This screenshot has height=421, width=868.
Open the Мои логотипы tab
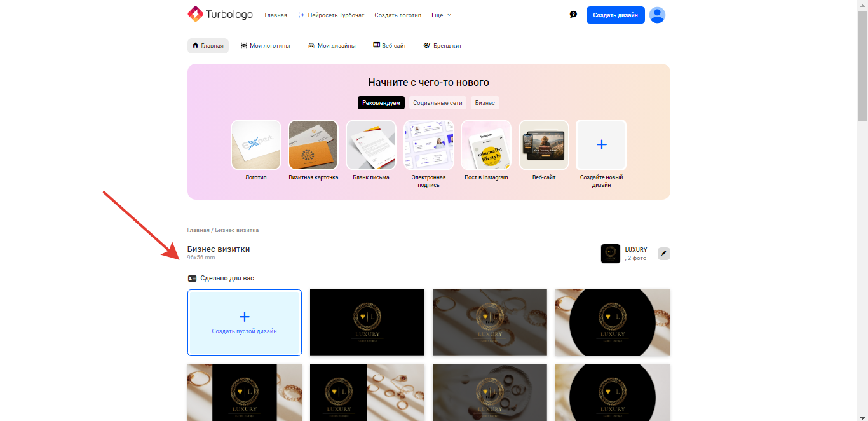(266, 46)
